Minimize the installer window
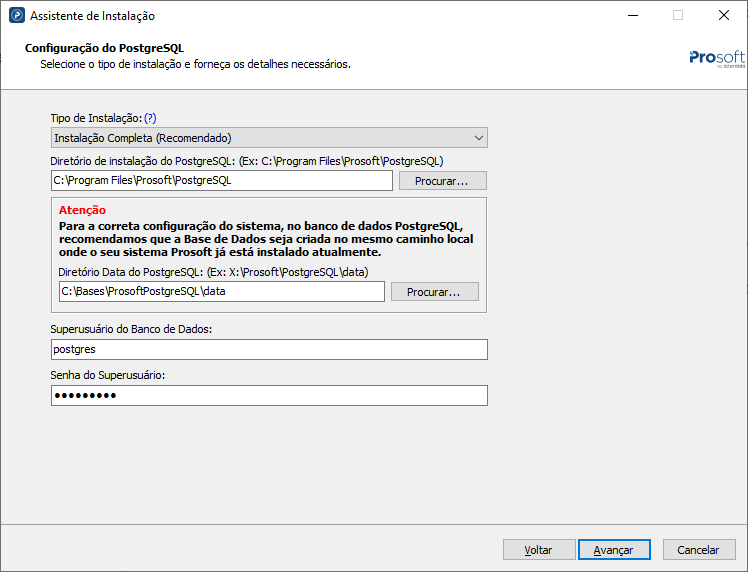The height and width of the screenshot is (572, 748). [x=631, y=16]
